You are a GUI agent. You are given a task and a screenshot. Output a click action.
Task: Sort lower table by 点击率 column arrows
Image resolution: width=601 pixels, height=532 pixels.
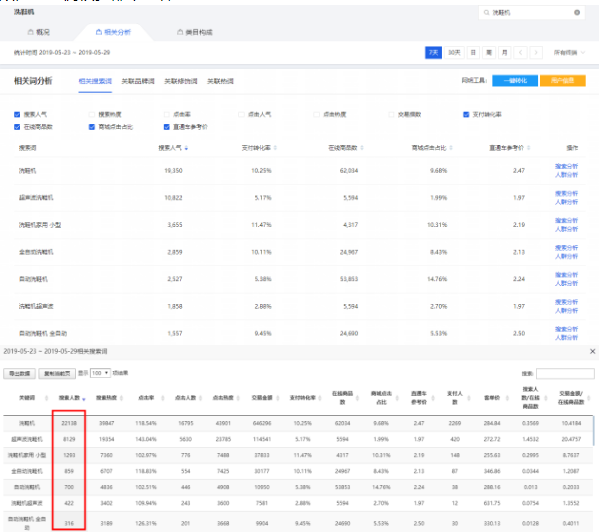pos(163,398)
